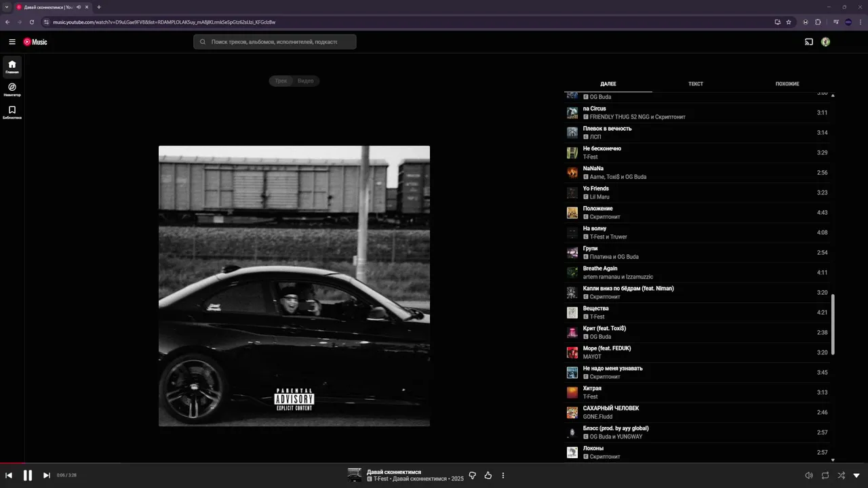Play Хитрая from the queue
The width and height of the screenshot is (868, 488).
pos(698,392)
